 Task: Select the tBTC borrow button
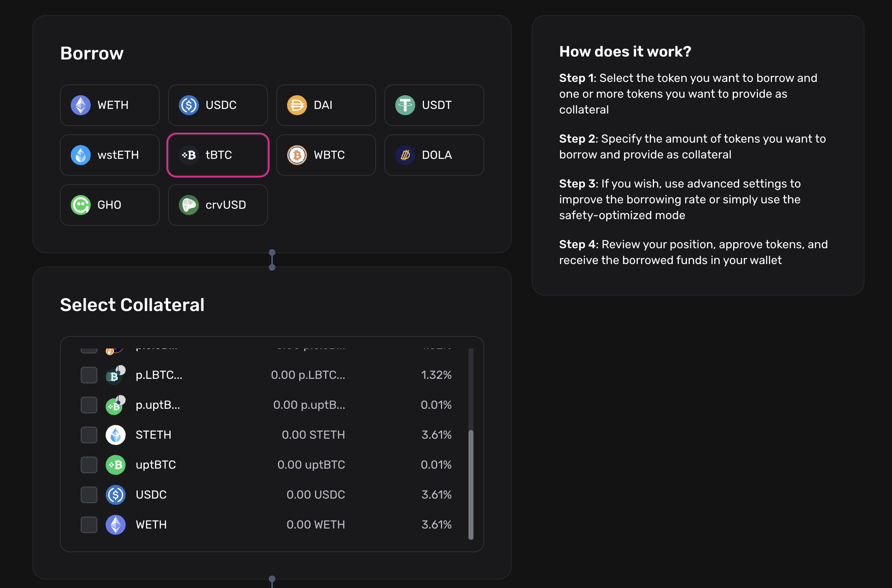(218, 155)
